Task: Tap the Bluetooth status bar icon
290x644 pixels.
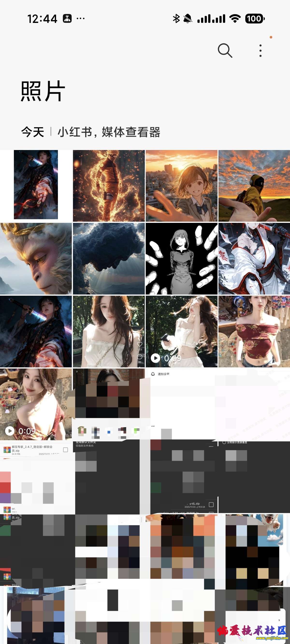Action: 176,19
